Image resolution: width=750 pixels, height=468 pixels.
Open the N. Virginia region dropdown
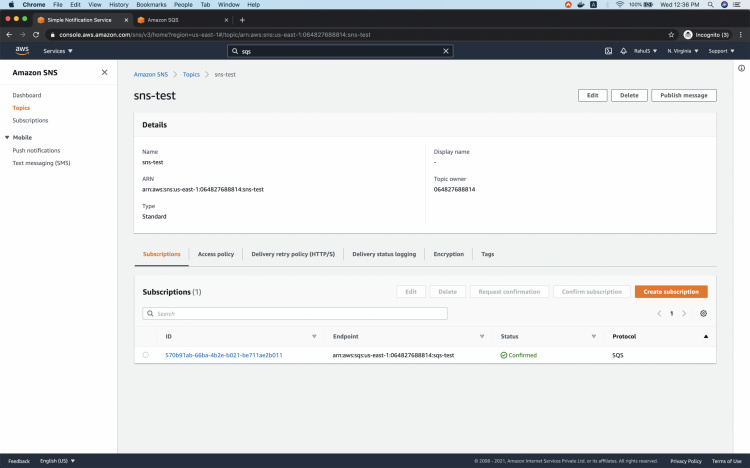click(683, 51)
